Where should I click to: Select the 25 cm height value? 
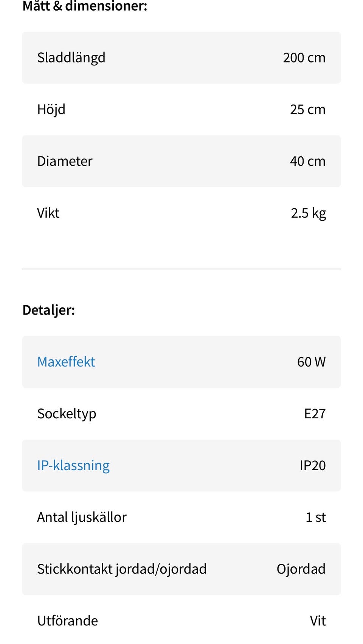[307, 110]
